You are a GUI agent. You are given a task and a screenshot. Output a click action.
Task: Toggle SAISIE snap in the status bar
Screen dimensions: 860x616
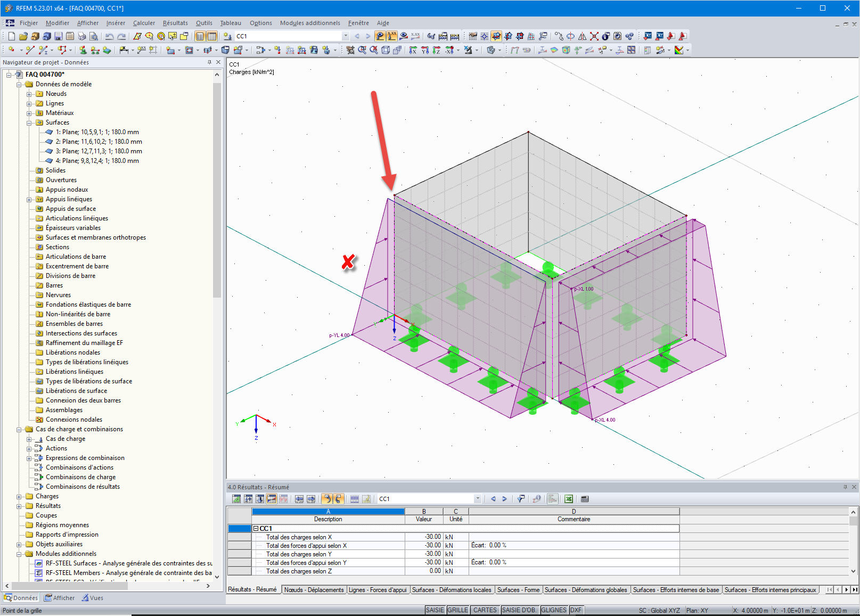(x=435, y=610)
